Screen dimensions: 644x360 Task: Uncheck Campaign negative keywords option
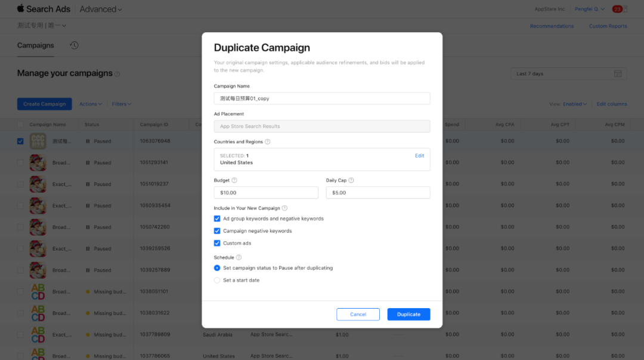217,231
